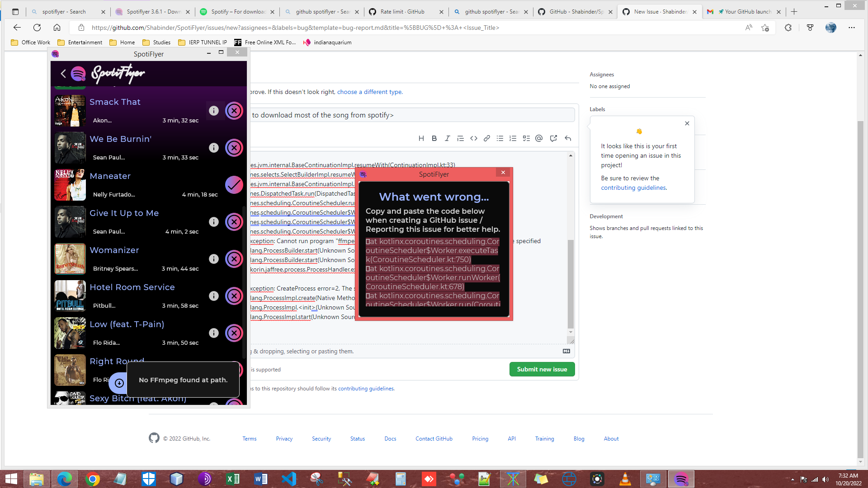The image size is (868, 488).
Task: Insert a hyperlink in the issue body
Action: (486, 138)
